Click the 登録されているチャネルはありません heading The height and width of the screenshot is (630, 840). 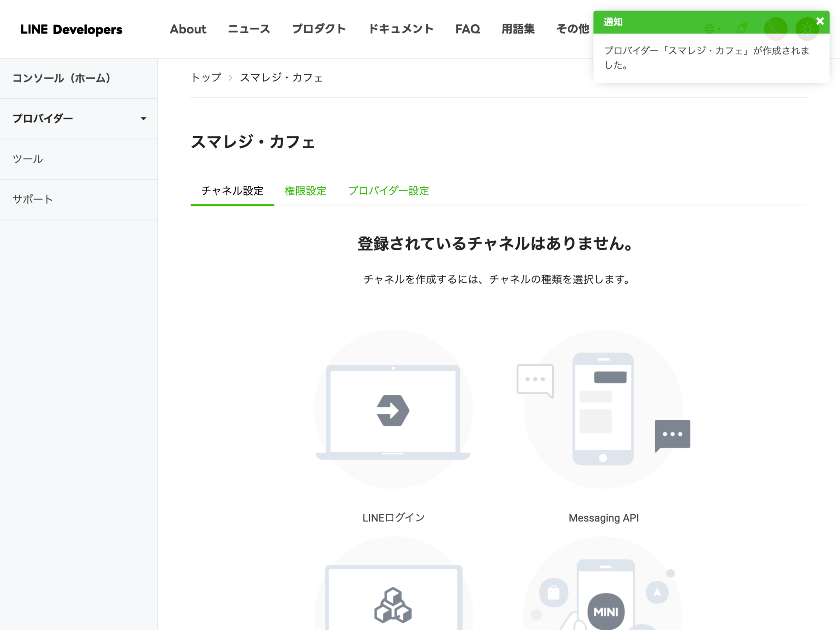click(495, 243)
